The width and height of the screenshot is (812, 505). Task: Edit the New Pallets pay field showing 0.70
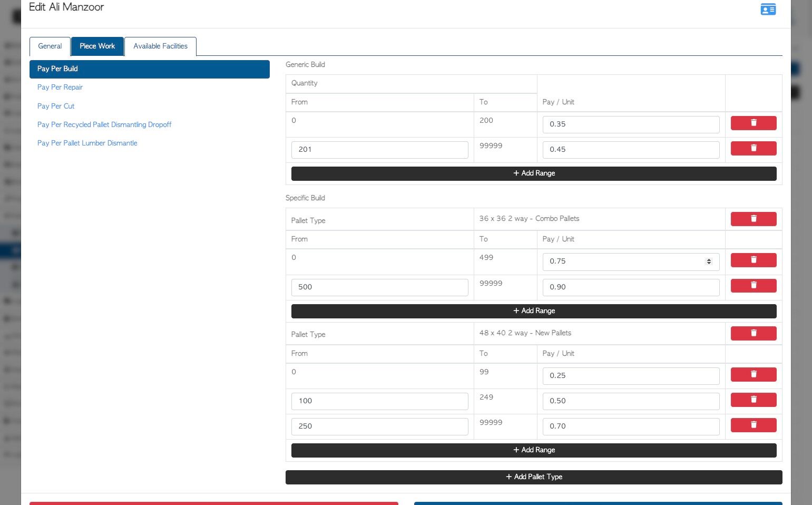click(x=631, y=426)
